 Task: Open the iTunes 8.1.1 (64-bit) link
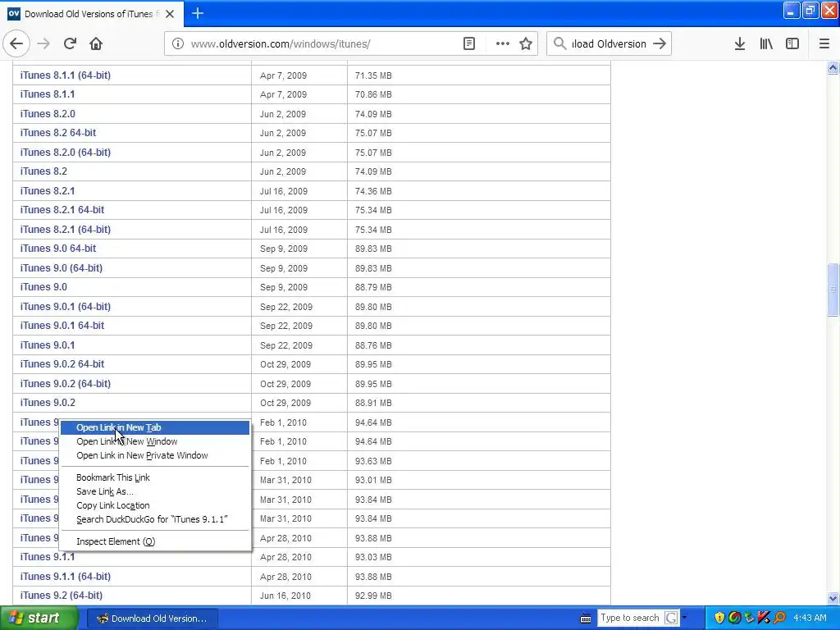pos(66,75)
